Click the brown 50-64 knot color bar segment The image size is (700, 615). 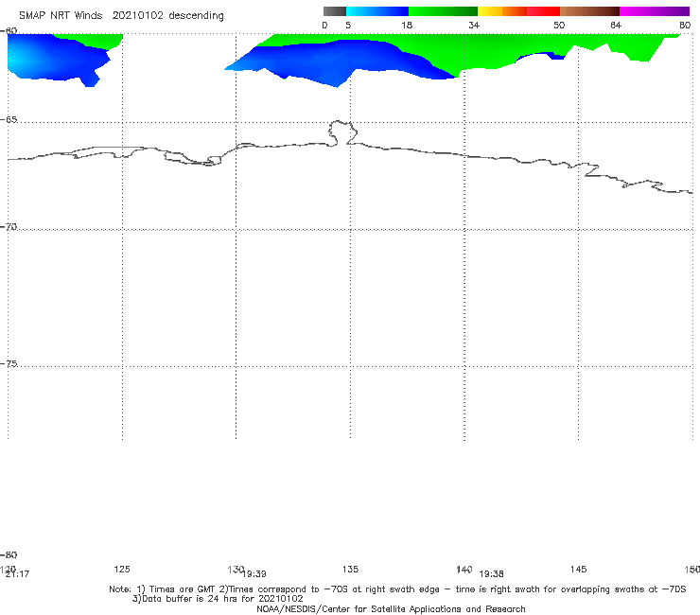click(589, 11)
